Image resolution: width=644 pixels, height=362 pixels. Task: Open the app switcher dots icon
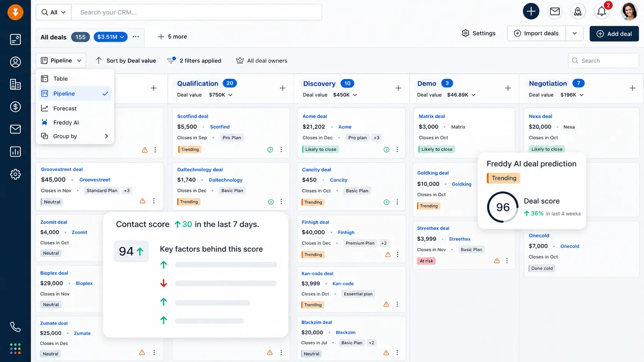(15, 349)
